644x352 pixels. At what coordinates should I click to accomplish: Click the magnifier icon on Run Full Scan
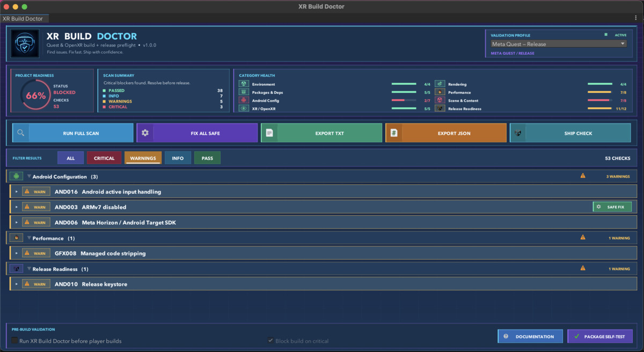[20, 133]
